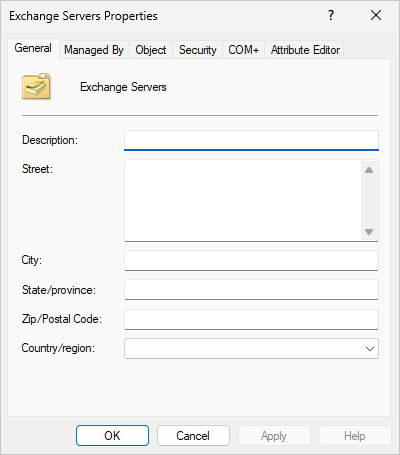
Task: Click the Zip/Postal Code field
Action: 251,319
